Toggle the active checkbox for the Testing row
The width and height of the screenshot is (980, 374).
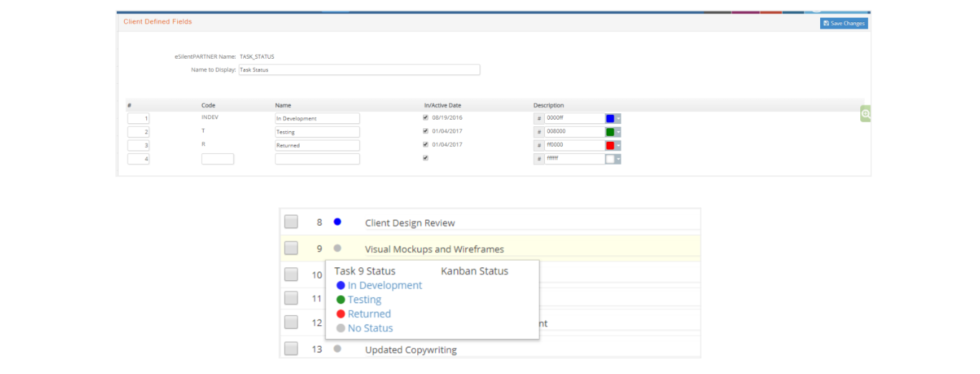tap(426, 131)
